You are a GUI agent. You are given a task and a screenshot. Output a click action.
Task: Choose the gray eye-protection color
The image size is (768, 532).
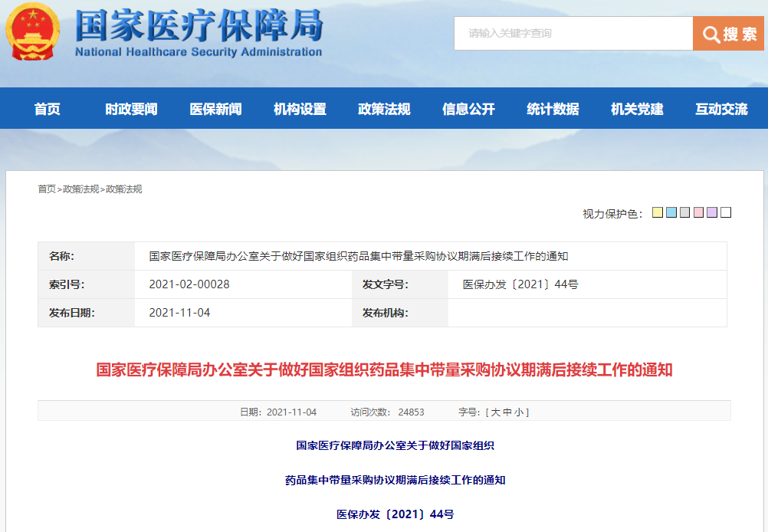pyautogui.click(x=684, y=212)
